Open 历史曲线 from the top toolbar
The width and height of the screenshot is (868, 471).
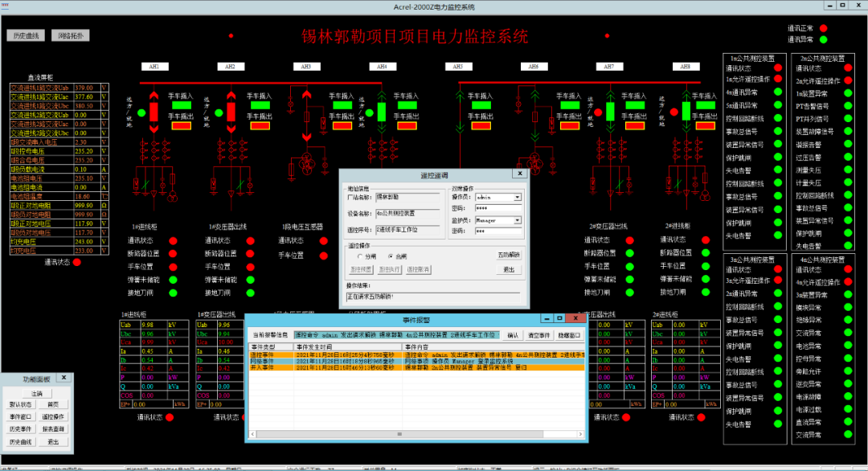[x=24, y=35]
